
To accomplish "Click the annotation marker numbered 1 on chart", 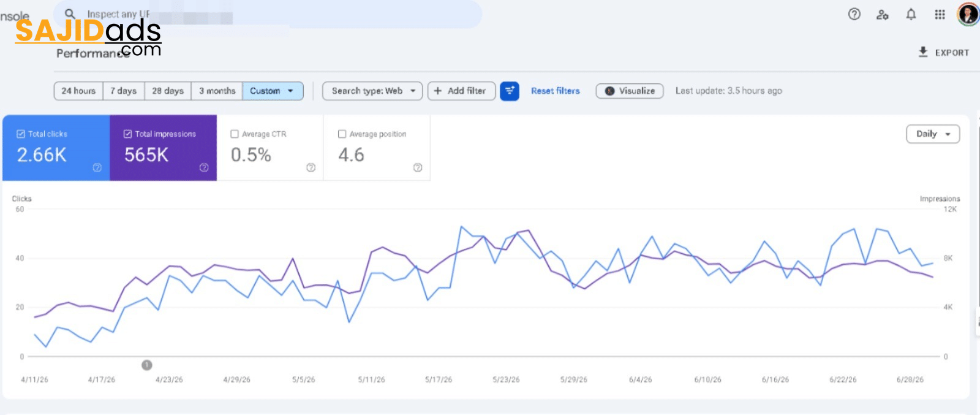I will 147,365.
